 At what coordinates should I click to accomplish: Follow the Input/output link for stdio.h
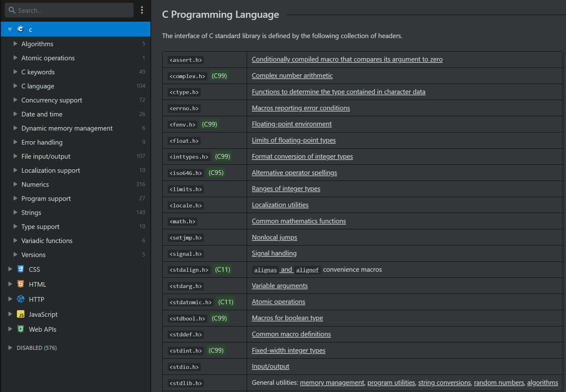click(x=270, y=366)
